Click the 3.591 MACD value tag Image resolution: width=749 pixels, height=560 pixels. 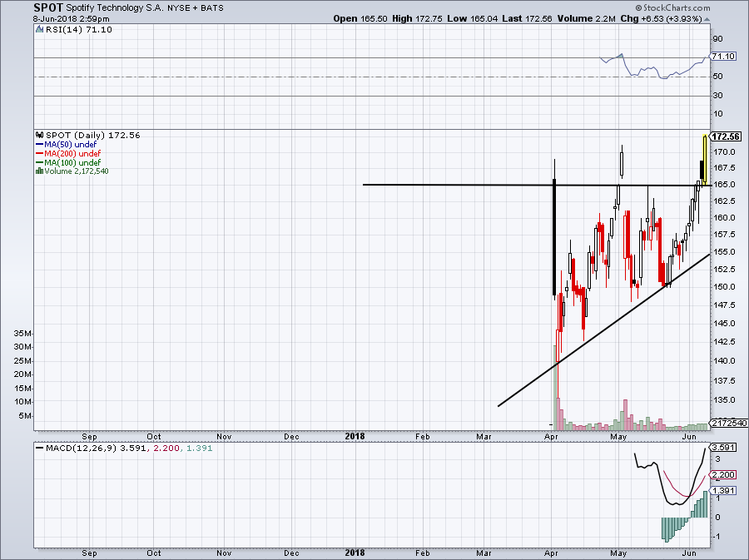point(724,448)
